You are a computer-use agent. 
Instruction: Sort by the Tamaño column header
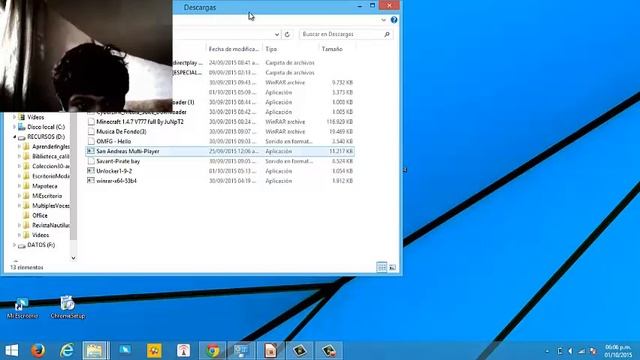click(x=337, y=49)
